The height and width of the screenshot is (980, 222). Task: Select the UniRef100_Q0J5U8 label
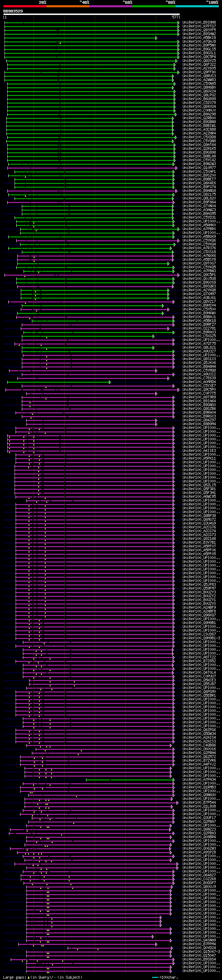[x=199, y=278]
